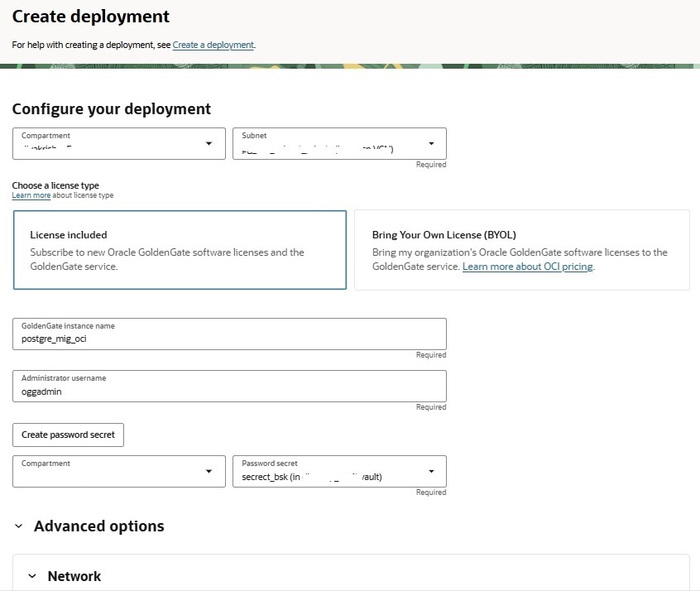Collapse the Network section
The image size is (700, 591).
(32, 576)
